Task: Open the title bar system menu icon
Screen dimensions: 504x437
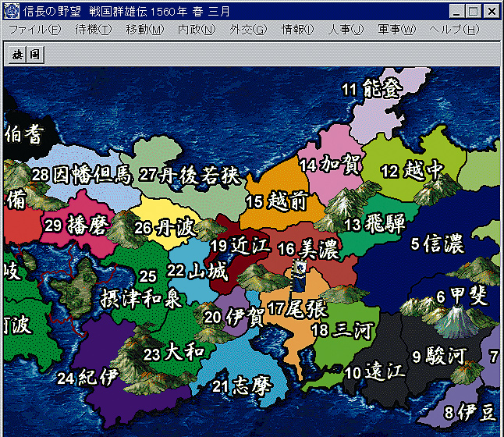Action: coord(11,12)
